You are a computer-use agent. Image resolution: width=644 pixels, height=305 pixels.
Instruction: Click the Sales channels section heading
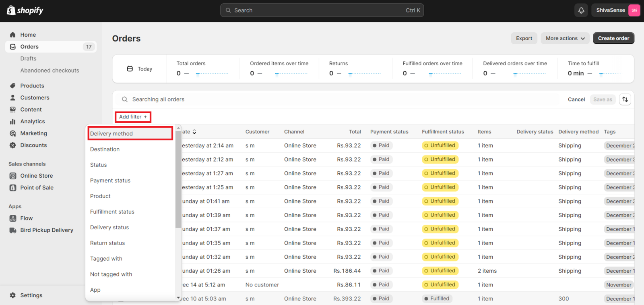27,164
